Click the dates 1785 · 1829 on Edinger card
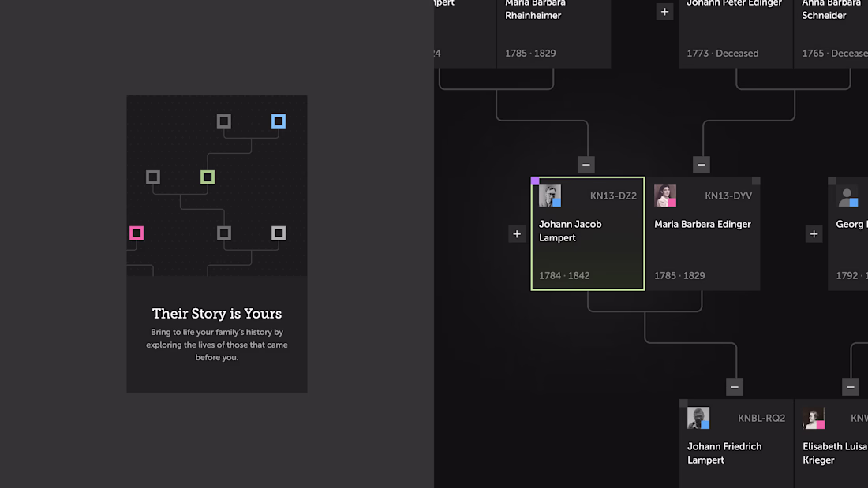This screenshot has width=868, height=488. (x=679, y=276)
